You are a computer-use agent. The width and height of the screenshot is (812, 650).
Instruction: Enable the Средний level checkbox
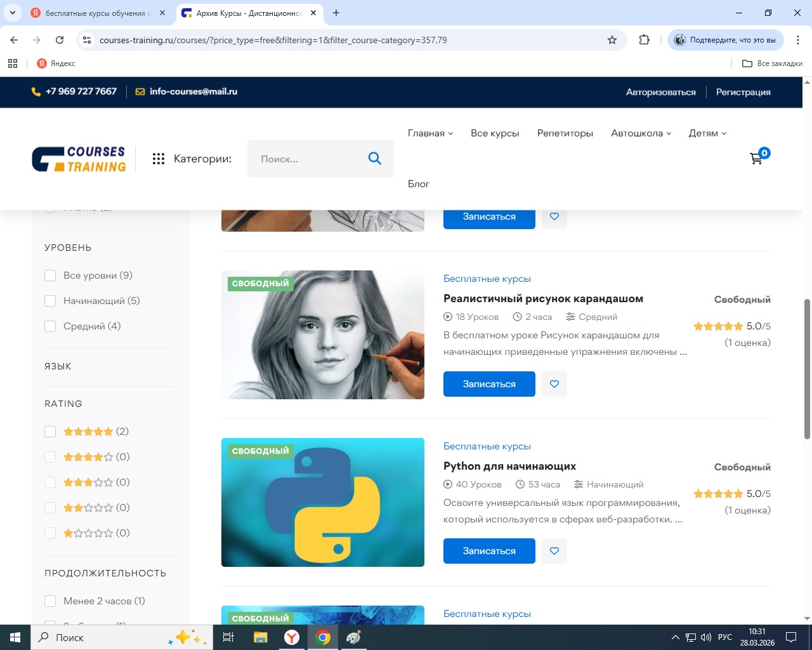click(x=50, y=326)
